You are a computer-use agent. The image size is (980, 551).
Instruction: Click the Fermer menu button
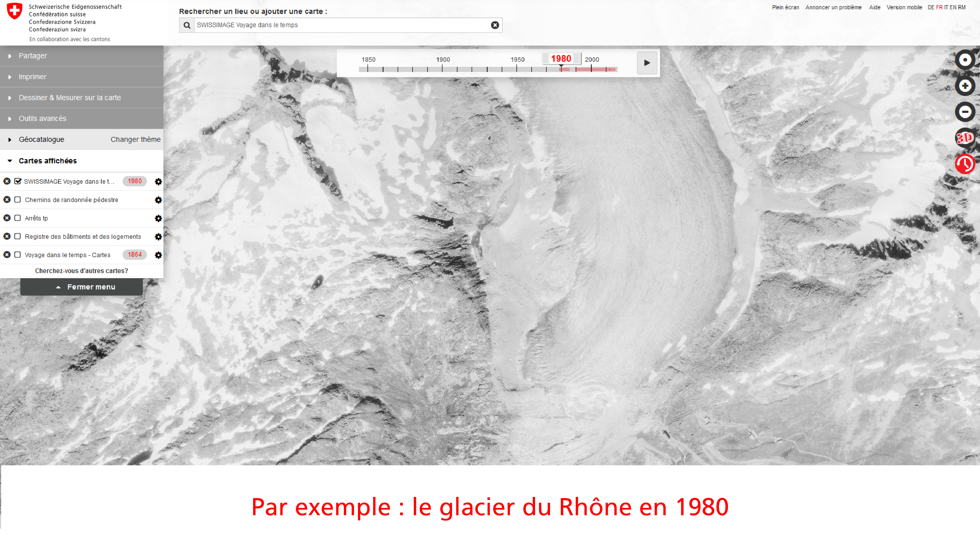point(81,287)
